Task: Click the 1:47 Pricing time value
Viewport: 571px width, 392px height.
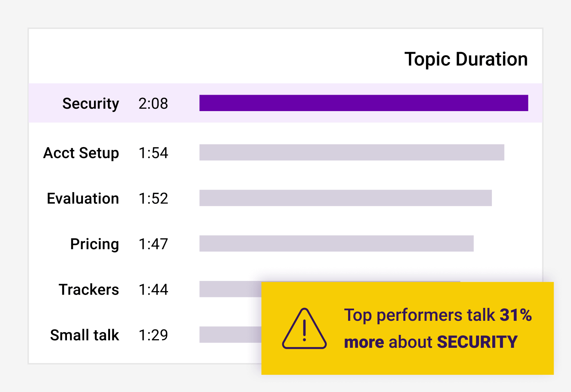Action: (x=153, y=244)
